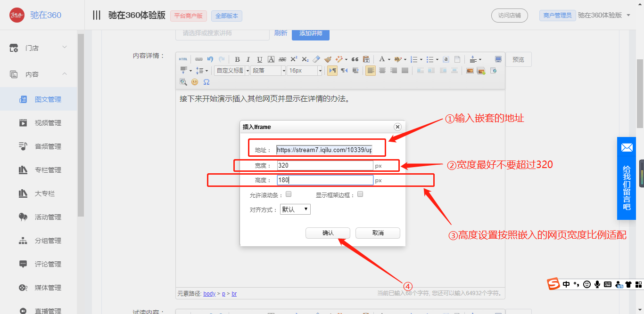The width and height of the screenshot is (644, 314).
Task: Click the auto typeset wand icon
Action: click(339, 59)
